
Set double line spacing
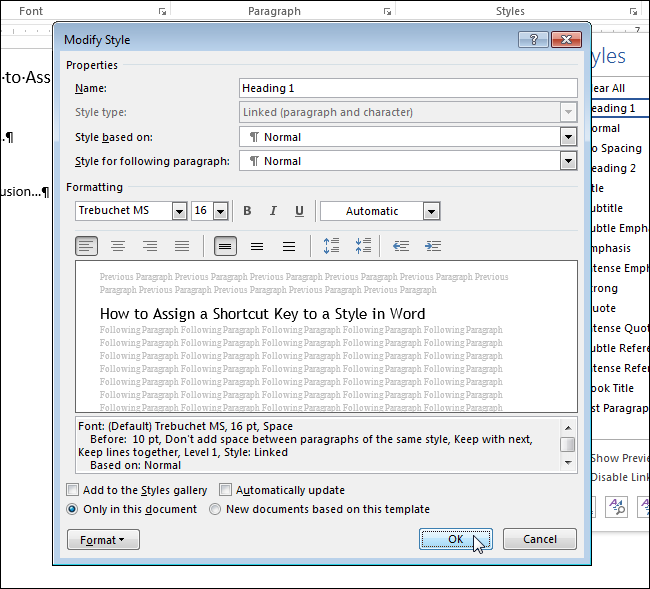pyautogui.click(x=289, y=246)
